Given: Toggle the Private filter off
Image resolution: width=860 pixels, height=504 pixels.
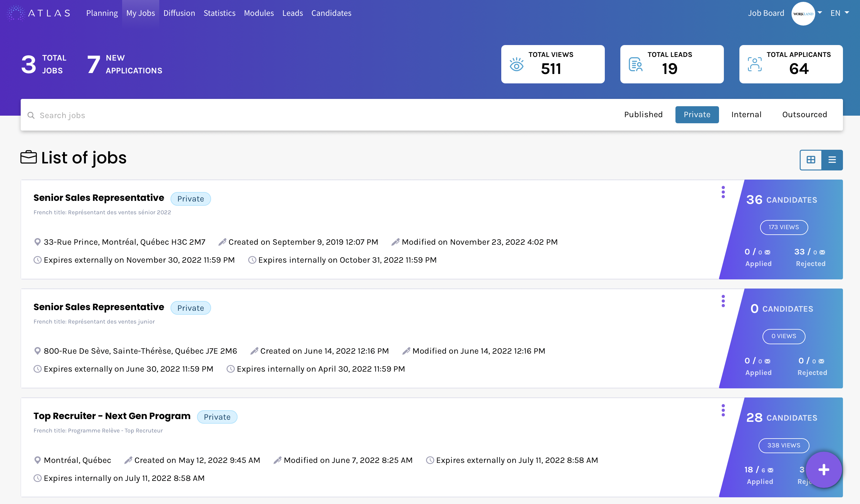Looking at the screenshot, I should (x=696, y=114).
